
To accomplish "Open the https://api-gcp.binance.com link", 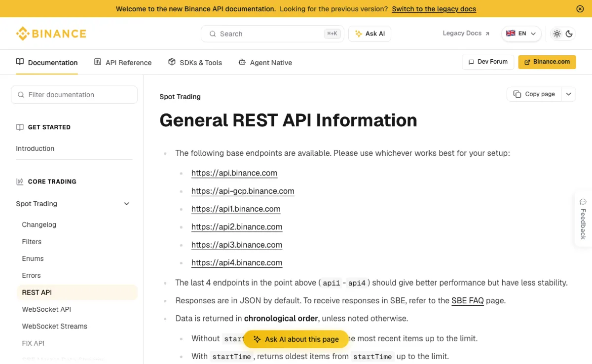I will point(243,191).
